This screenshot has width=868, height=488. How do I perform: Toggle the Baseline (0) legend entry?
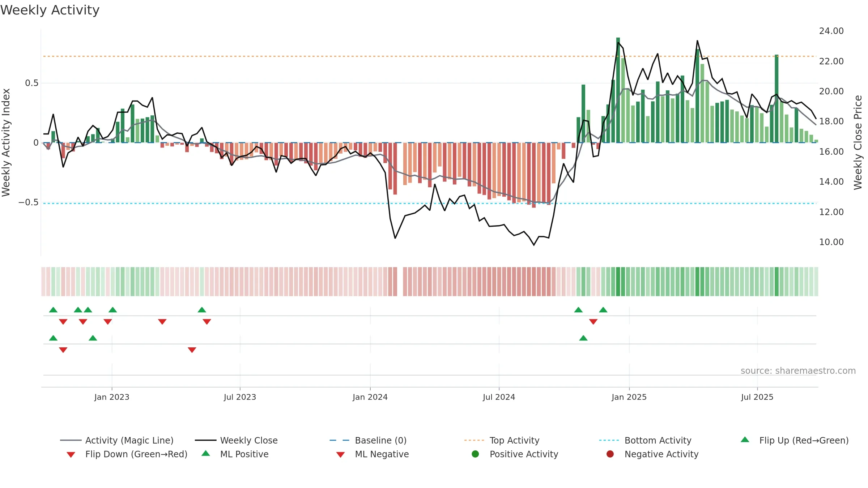(368, 440)
